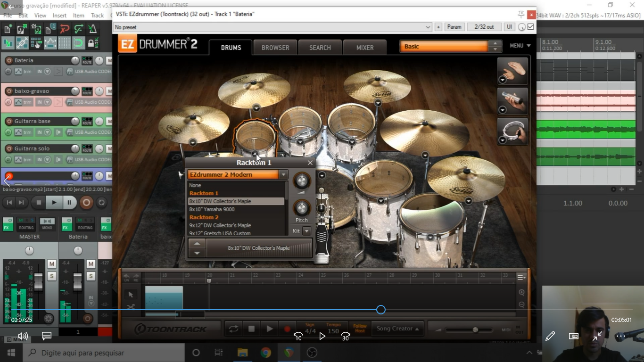Viewport: 644px width, 362px height.
Task: Toggle MASTER mute M button in mixer
Action: pyautogui.click(x=52, y=264)
